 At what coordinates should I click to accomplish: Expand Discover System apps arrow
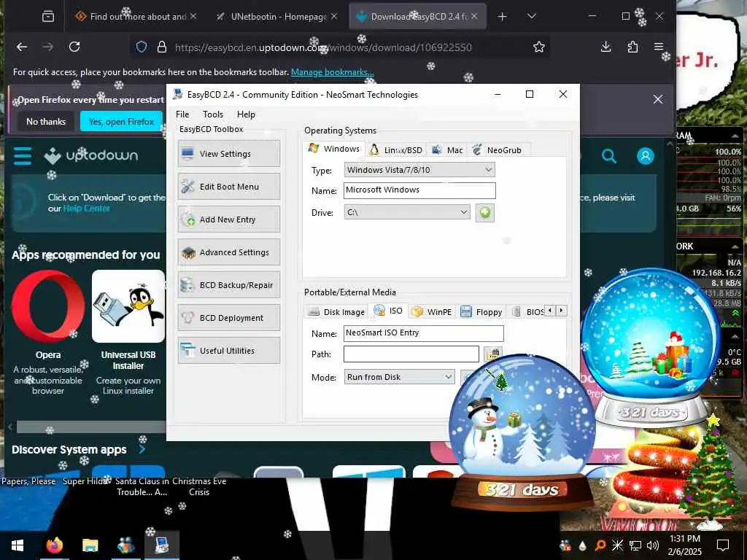[x=142, y=449]
